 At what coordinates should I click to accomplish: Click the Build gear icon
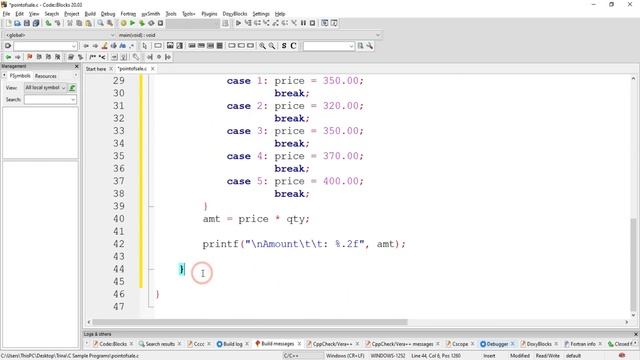tap(123, 23)
